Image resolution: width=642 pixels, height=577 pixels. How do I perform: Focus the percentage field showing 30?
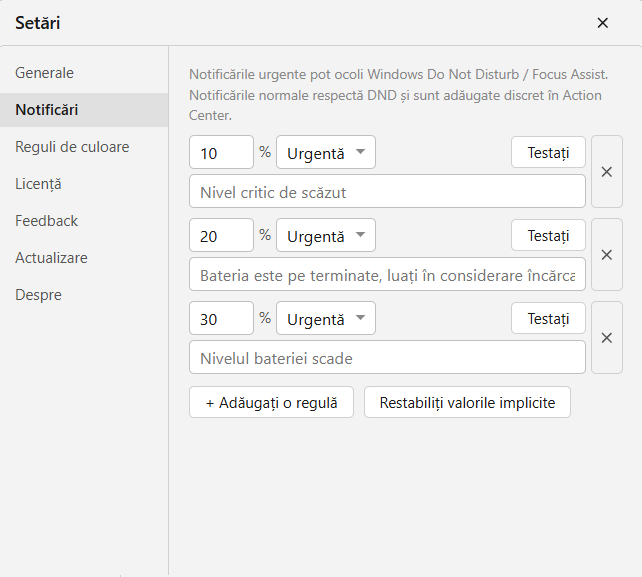222,318
